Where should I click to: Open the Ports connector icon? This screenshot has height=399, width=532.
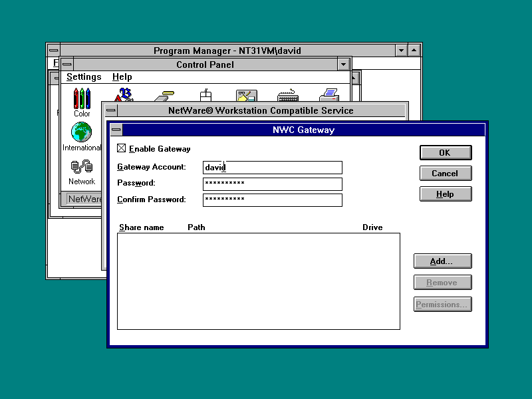(x=164, y=96)
